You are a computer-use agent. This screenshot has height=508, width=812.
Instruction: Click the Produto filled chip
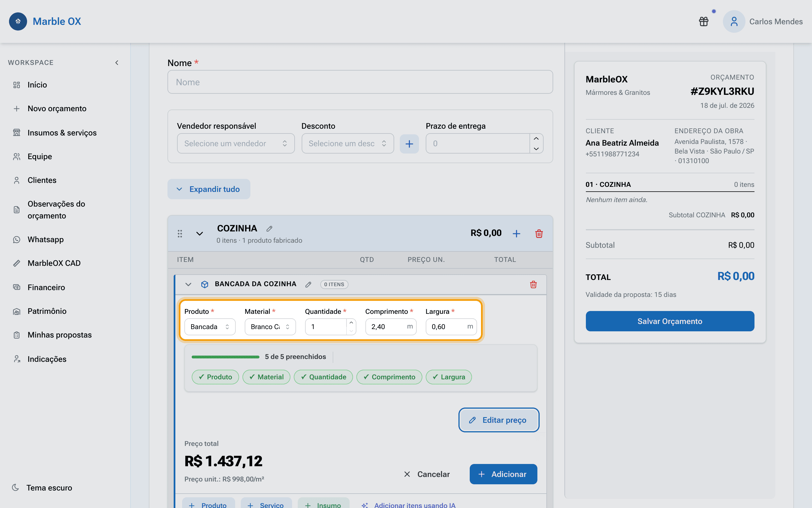(215, 377)
